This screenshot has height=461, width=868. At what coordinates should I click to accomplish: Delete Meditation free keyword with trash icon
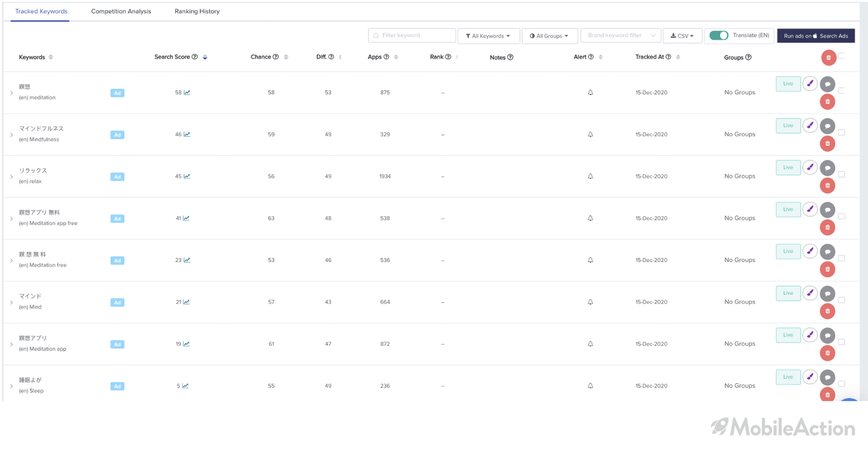828,269
